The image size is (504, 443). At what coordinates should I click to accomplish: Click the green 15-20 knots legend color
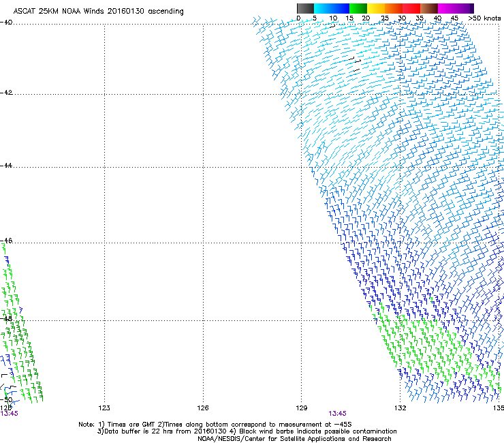pyautogui.click(x=358, y=8)
